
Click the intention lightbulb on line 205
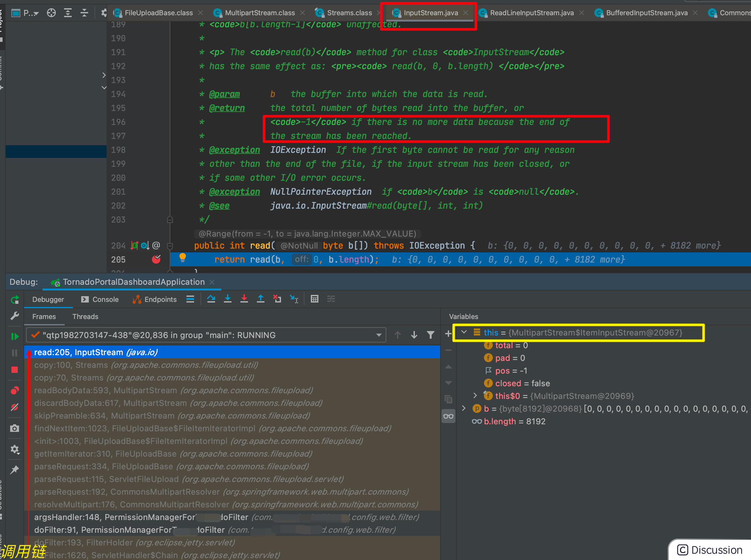pos(182,257)
